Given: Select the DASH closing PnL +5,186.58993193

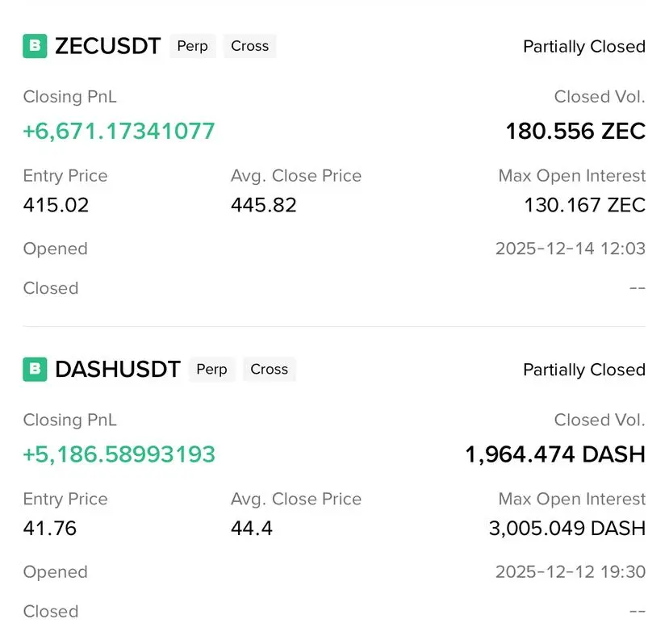Looking at the screenshot, I should point(119,454).
